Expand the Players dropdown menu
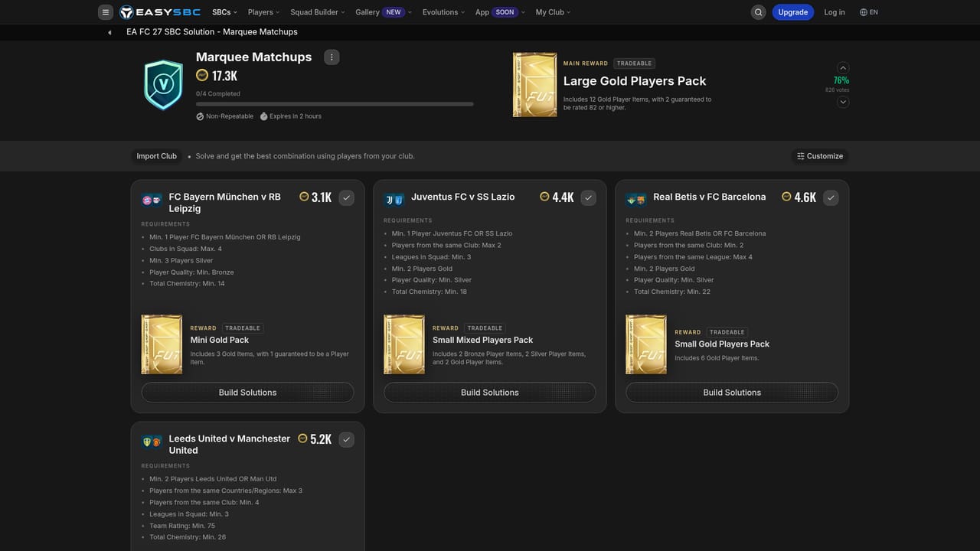 (x=263, y=12)
